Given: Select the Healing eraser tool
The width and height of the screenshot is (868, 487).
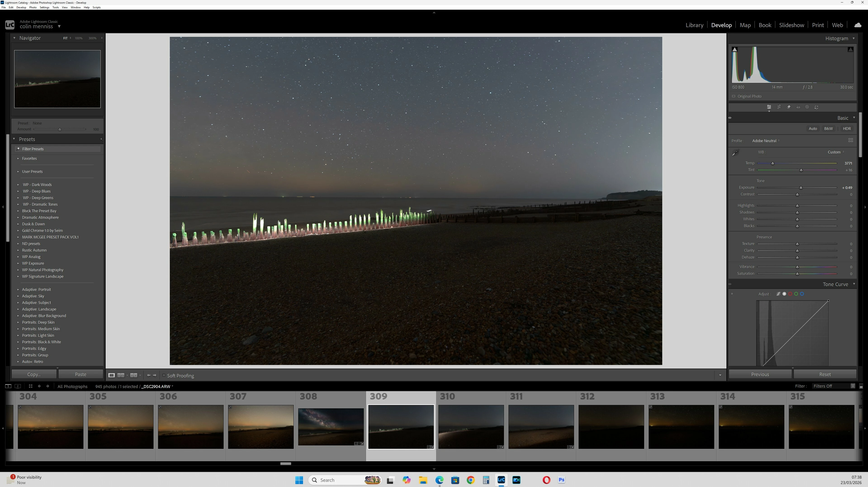Looking at the screenshot, I should [789, 107].
